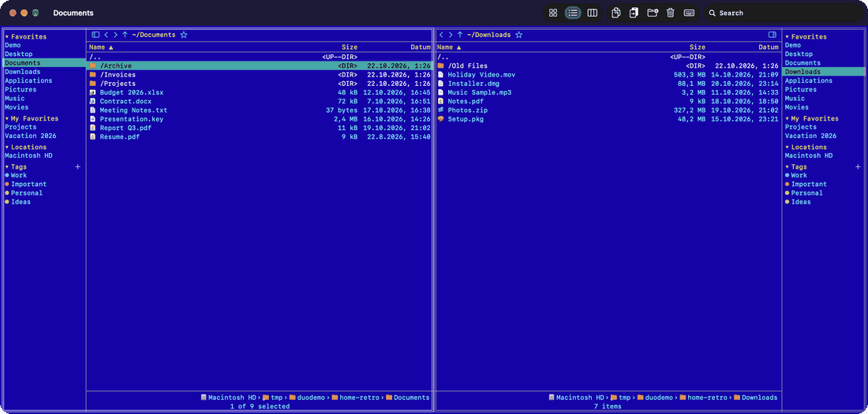The height and width of the screenshot is (414, 868).
Task: Sort Documents pane by Datum column
Action: (x=420, y=47)
